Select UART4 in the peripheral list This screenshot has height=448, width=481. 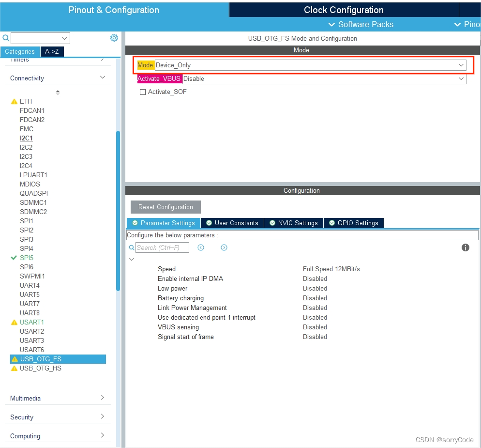pos(30,285)
